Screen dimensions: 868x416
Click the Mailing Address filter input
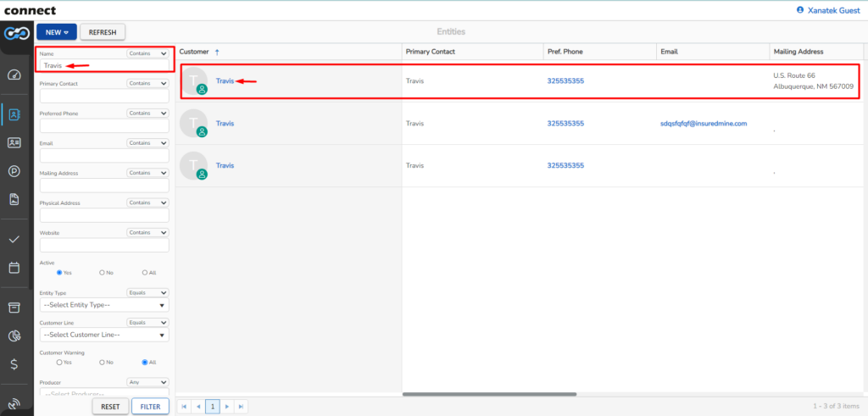104,186
